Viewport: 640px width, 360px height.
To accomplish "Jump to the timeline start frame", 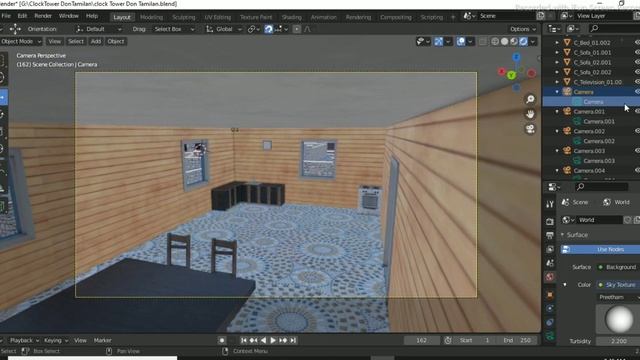I will tap(244, 340).
